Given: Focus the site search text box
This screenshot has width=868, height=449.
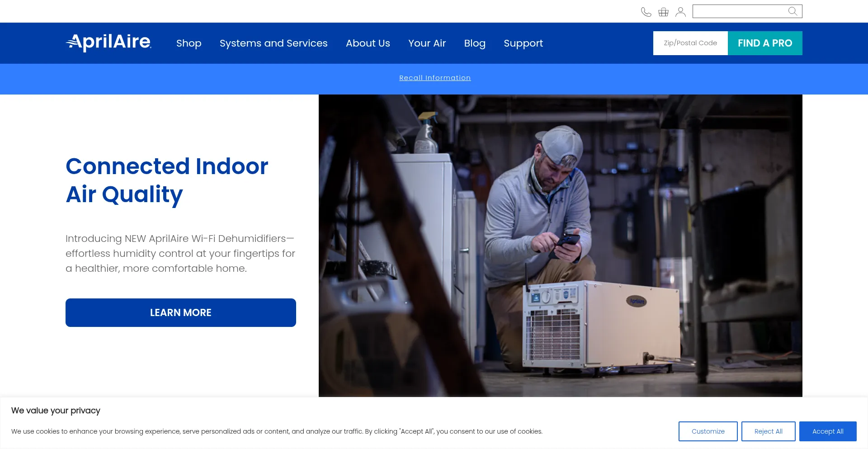Looking at the screenshot, I should 740,11.
